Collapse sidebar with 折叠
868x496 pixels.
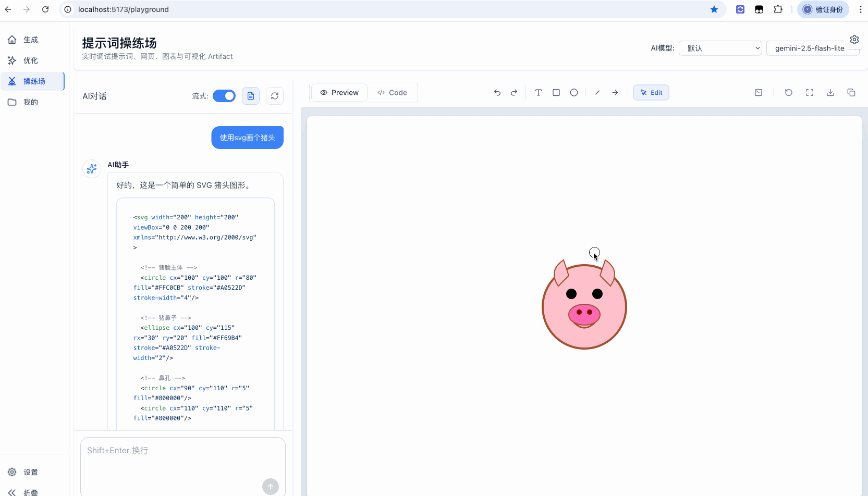point(32,492)
